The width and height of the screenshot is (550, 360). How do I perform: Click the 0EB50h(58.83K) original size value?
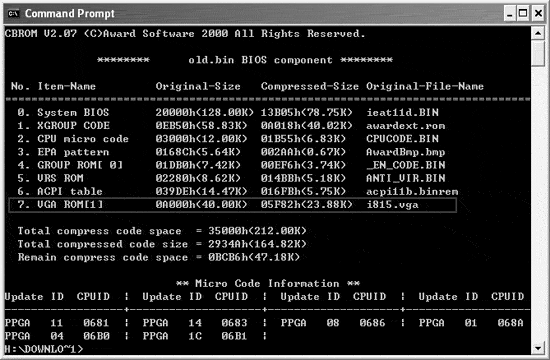[201, 126]
